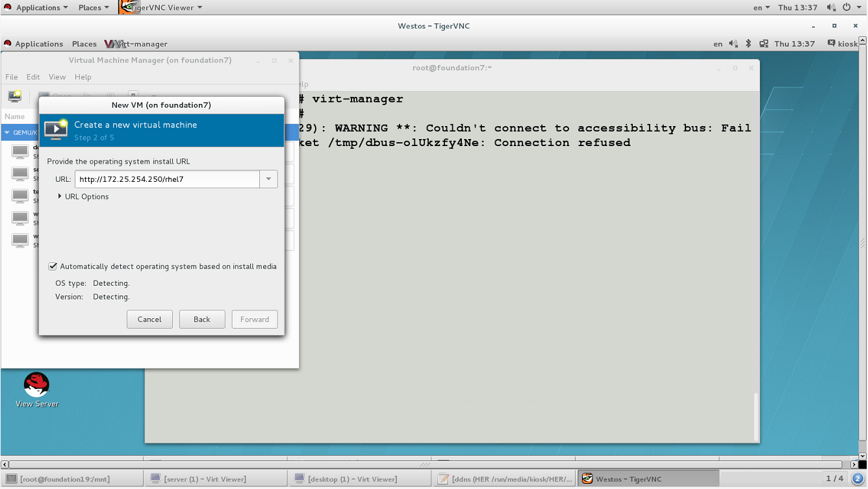Open the en language dropdown in the outer top bar

click(x=761, y=8)
